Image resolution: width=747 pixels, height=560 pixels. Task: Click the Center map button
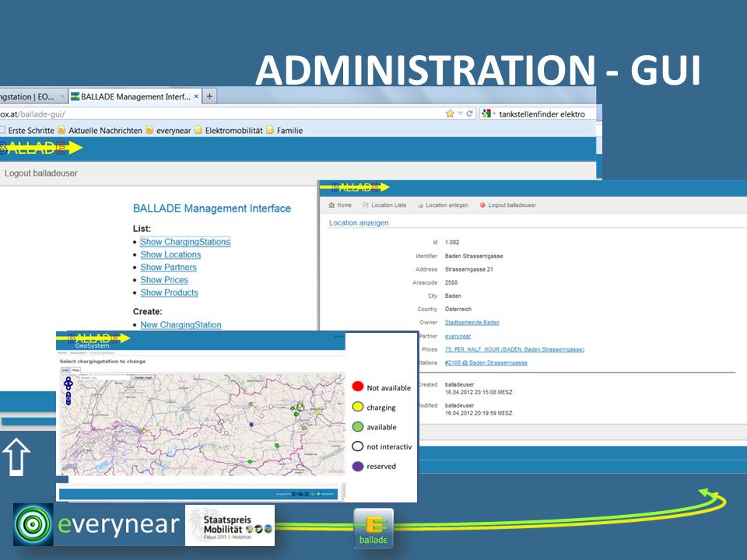tap(143, 378)
